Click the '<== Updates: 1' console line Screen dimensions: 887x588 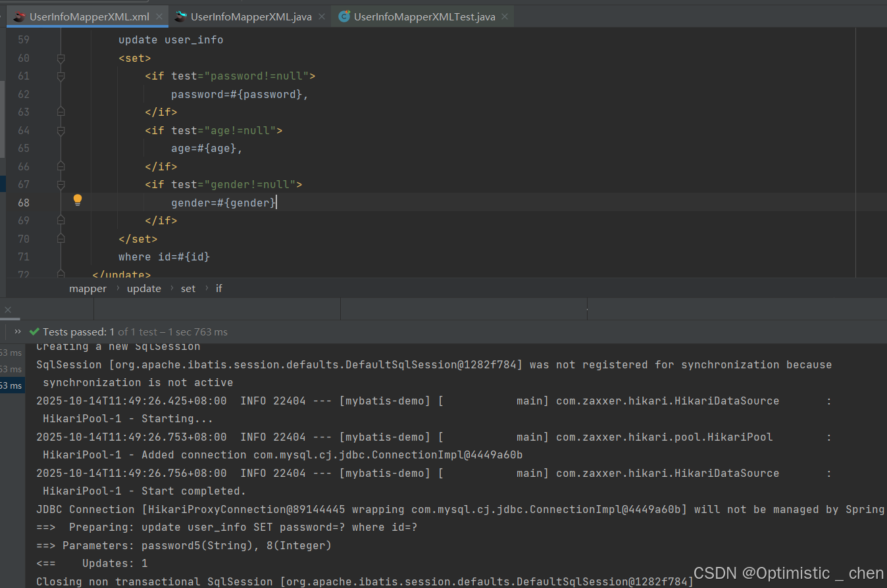(x=92, y=563)
